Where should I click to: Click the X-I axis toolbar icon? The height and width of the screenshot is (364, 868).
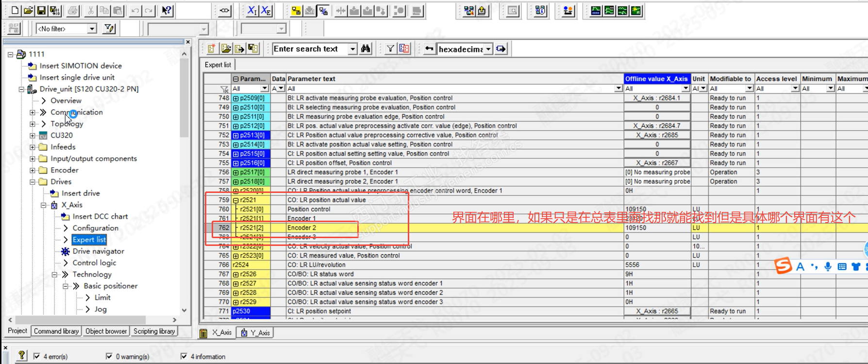click(x=252, y=10)
